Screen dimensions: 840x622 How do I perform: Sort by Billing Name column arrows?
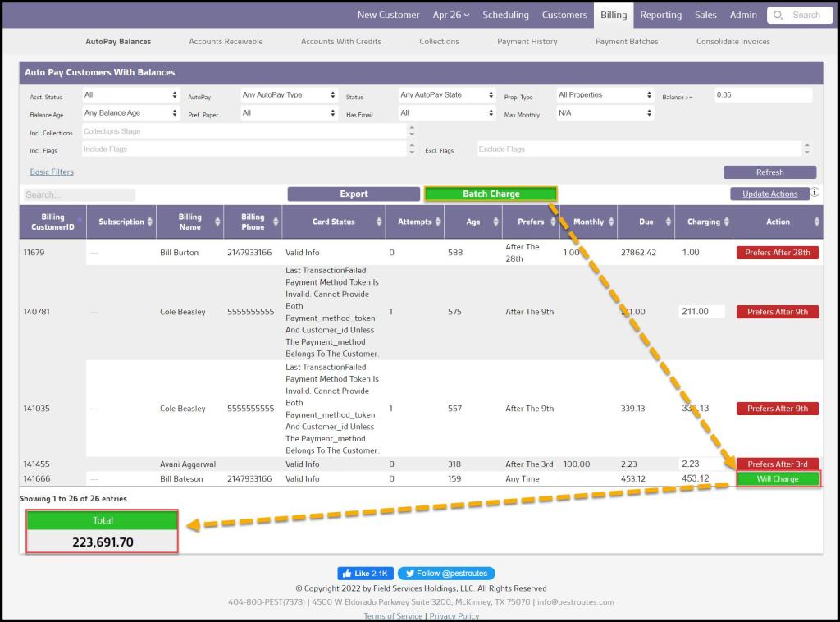(x=217, y=222)
